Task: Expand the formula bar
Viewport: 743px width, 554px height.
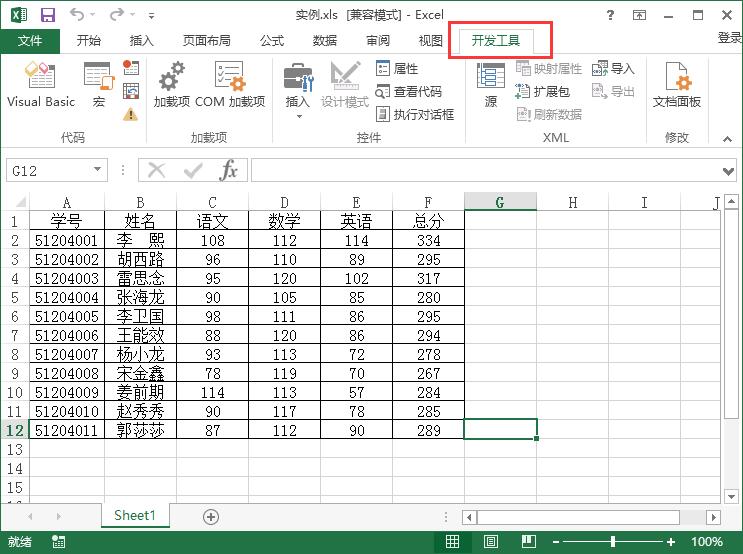Action: 729,170
